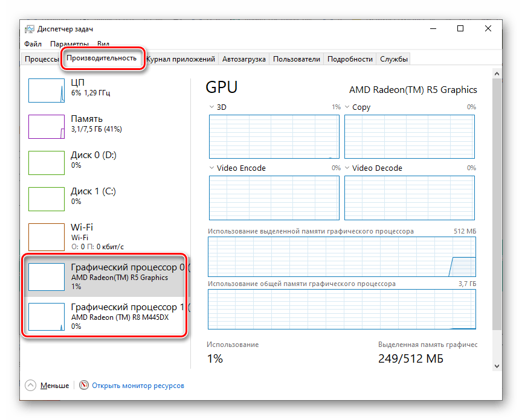Select the Memory usage mini graph
Screen dimensions: 522x420
(x=47, y=126)
